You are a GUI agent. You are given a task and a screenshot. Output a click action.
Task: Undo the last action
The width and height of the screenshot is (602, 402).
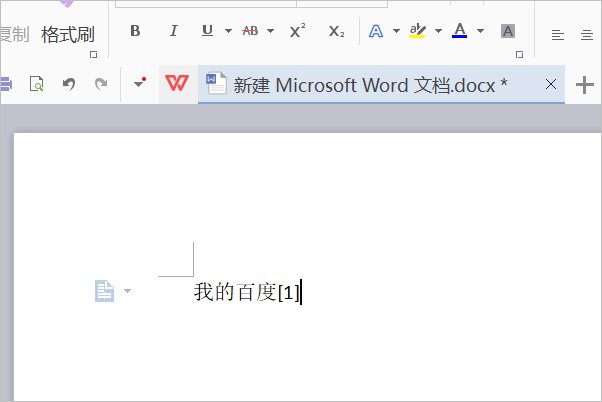pos(68,84)
